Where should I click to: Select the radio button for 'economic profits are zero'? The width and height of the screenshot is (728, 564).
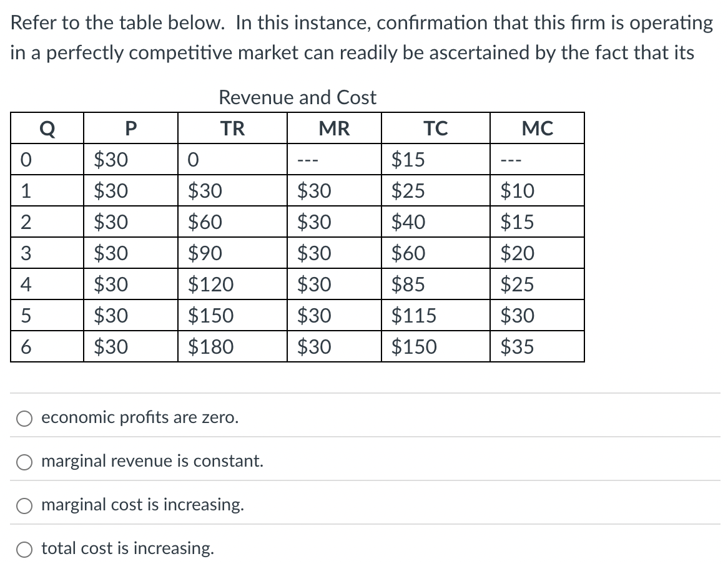pyautogui.click(x=24, y=419)
